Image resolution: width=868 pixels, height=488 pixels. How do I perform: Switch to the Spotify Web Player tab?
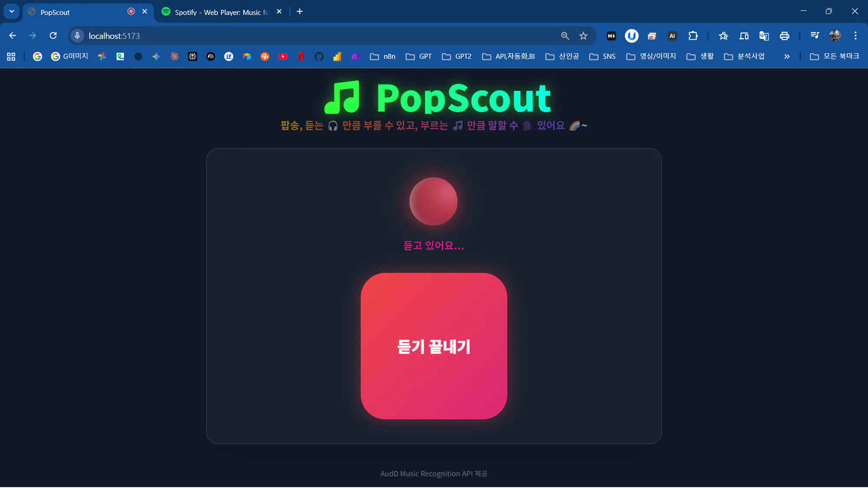[x=217, y=12]
